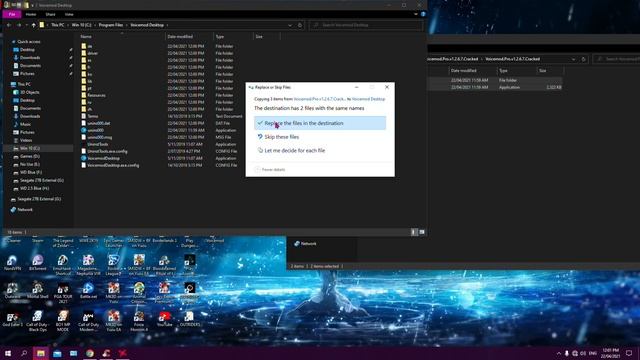Open the PGA TOUR 2K21 desktop shortcut
The height and width of the screenshot is (360, 640).
(63, 293)
